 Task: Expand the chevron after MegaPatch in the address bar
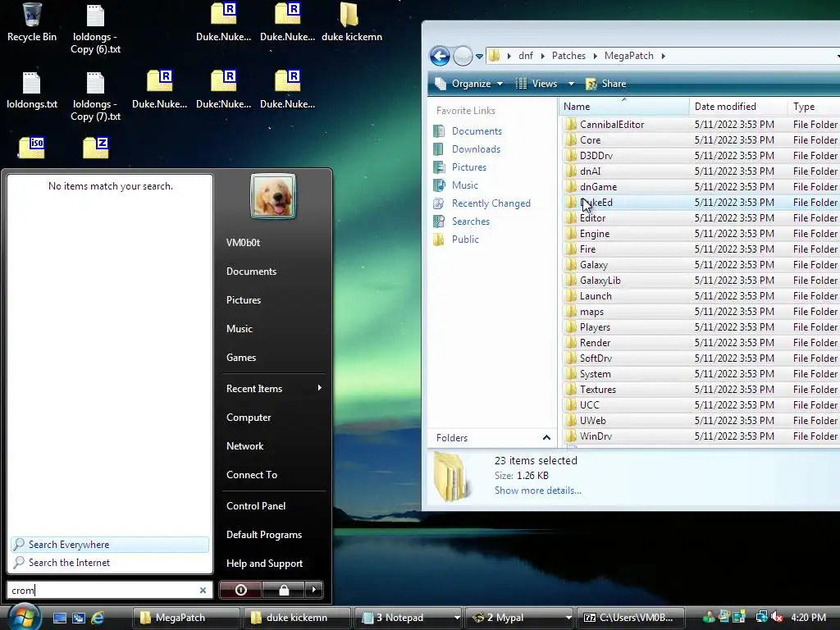[x=663, y=56]
